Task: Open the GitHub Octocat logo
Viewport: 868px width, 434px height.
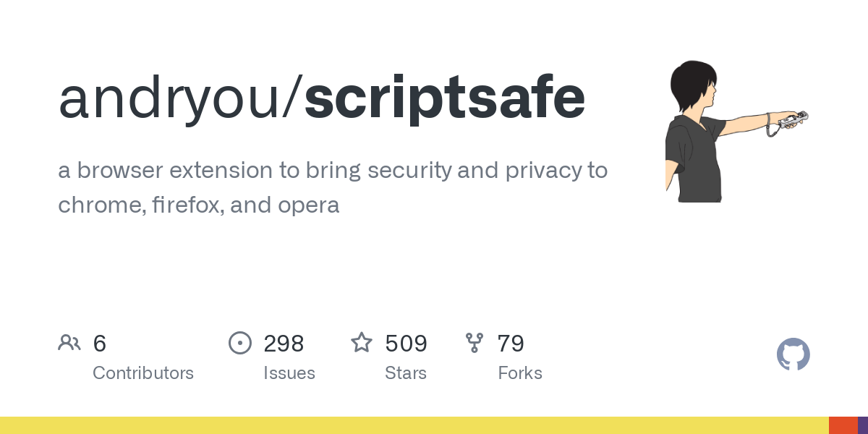Action: (793, 354)
